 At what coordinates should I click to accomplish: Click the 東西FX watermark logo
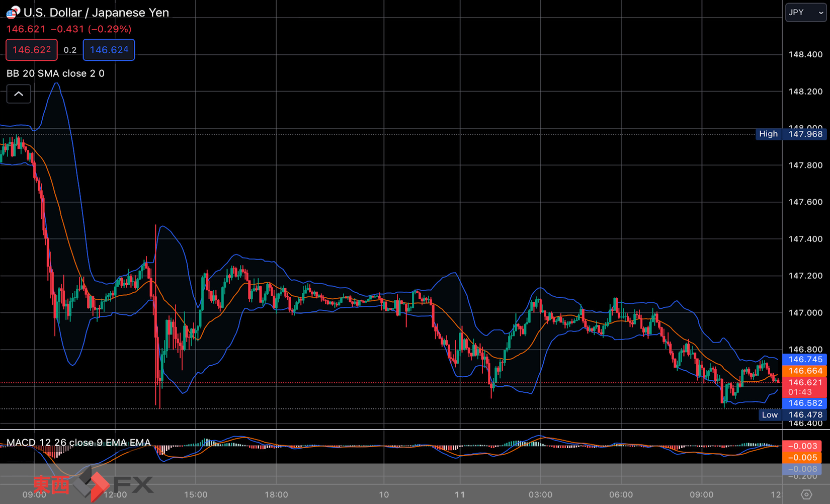click(x=93, y=484)
